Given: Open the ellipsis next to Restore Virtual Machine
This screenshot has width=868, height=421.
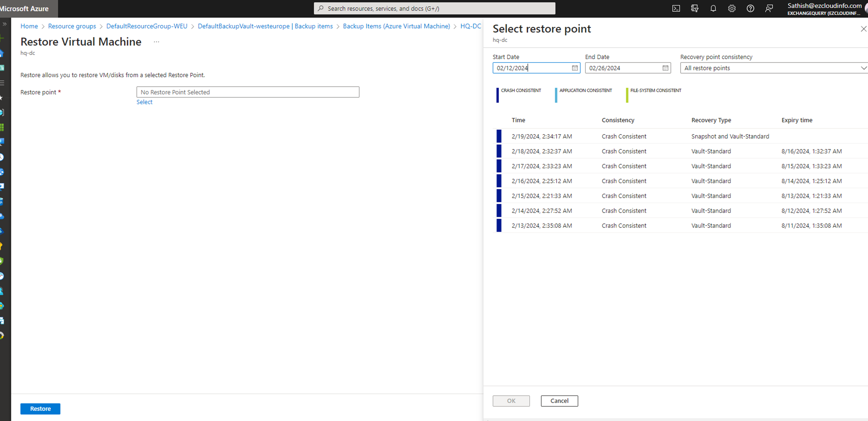Looking at the screenshot, I should click(156, 42).
